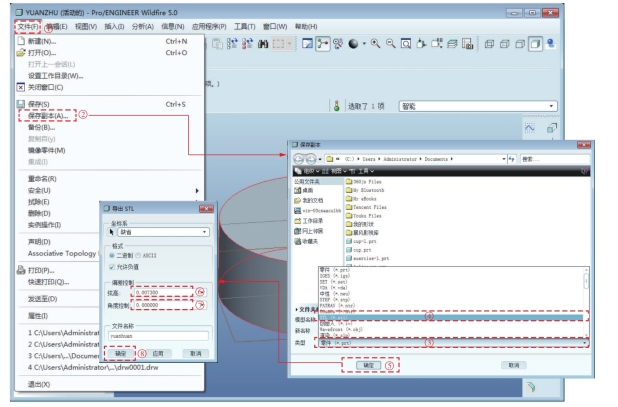Click the binoculars find icon in toolbar
Screen dimensions: 618x407
[x=263, y=44]
